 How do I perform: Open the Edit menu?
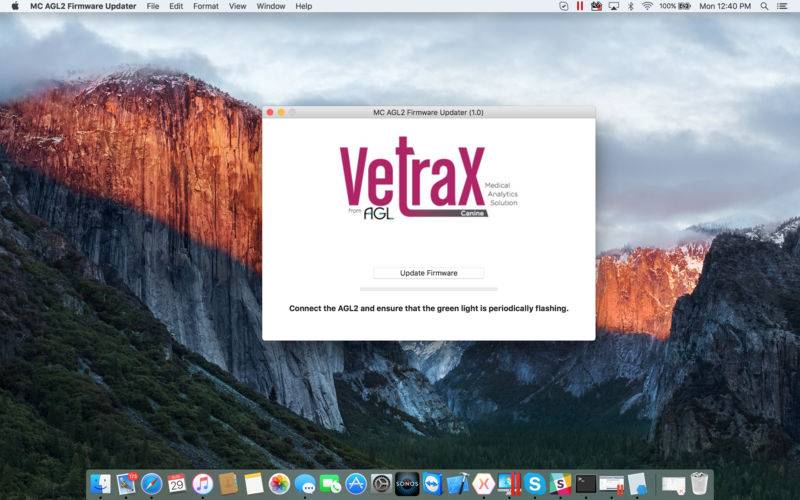[176, 6]
